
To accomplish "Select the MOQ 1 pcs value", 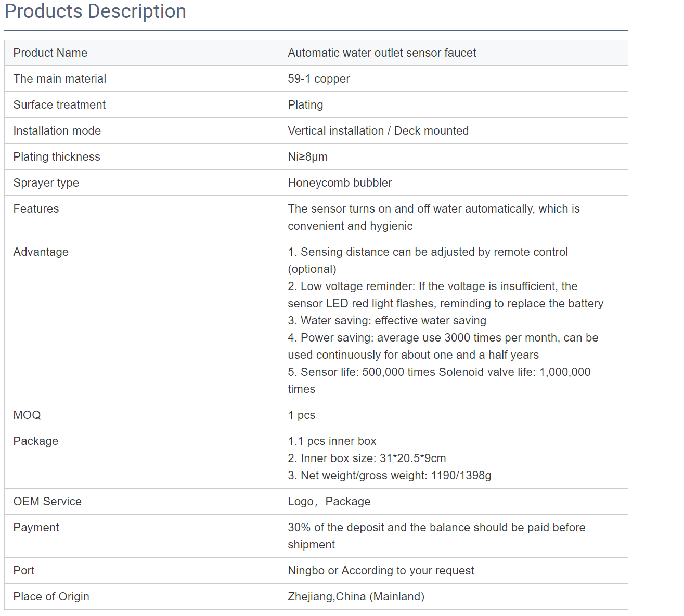I will [x=301, y=415].
